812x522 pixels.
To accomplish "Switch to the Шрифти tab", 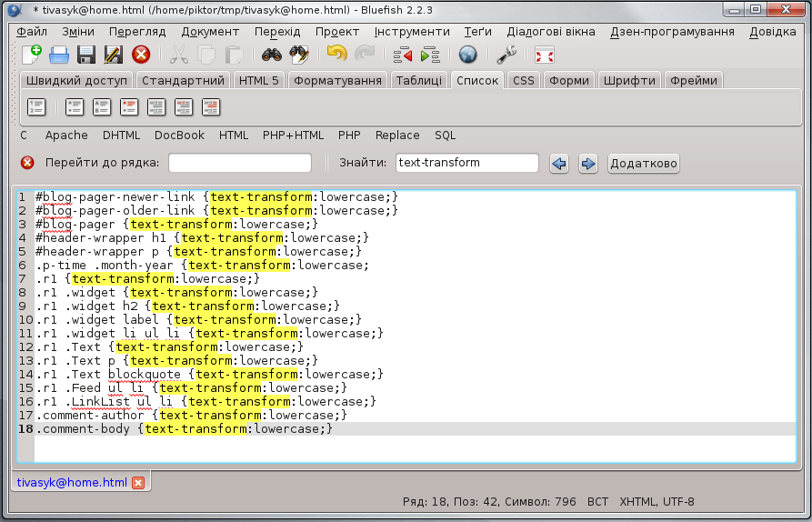I will pos(629,81).
